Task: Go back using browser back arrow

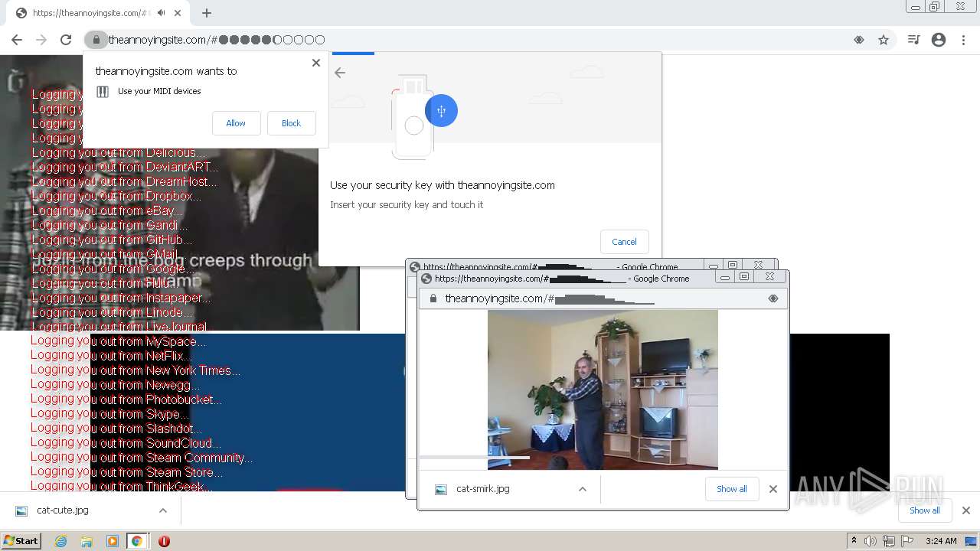Action: 17,40
